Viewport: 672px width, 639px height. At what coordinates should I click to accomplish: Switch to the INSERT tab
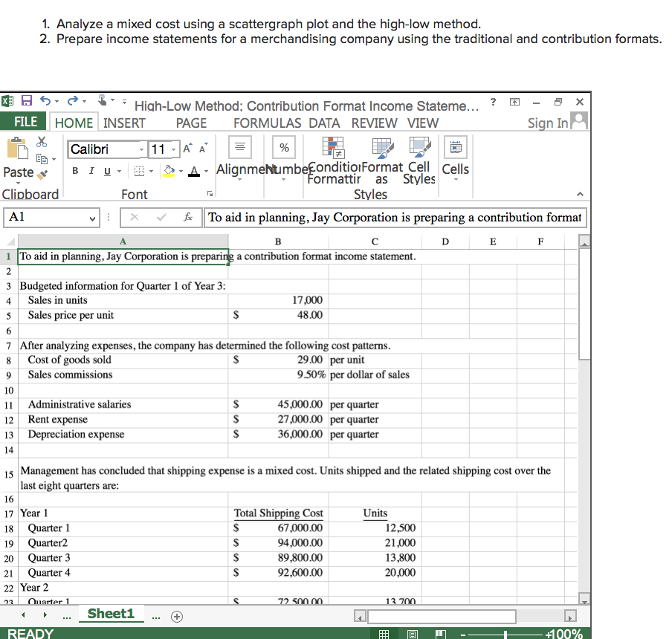[124, 123]
